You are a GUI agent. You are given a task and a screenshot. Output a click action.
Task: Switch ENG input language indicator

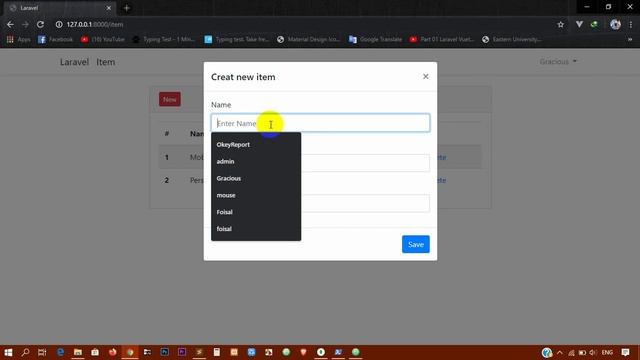607,352
